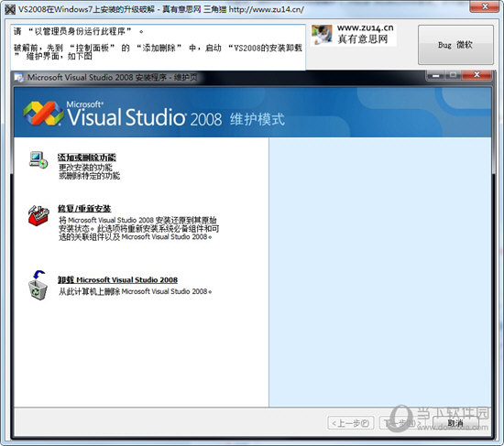Click the Visual Studio 2008 colorful logo
This screenshot has height=446, width=504.
click(x=43, y=114)
